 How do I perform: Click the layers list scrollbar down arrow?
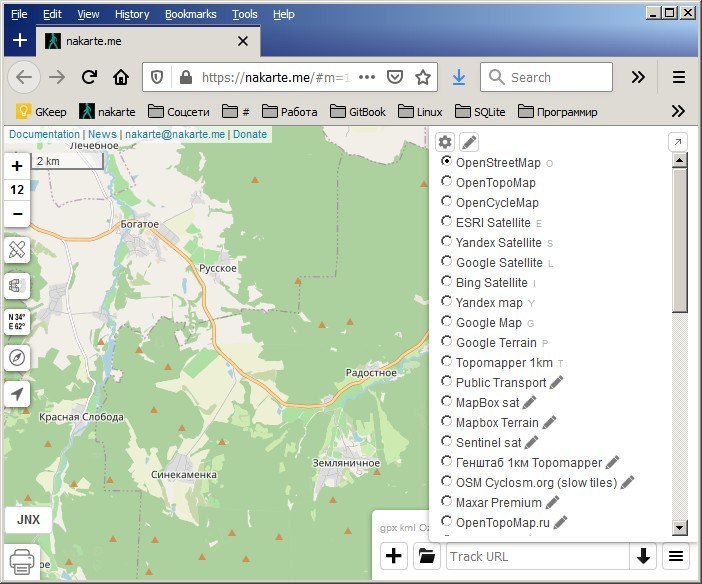[680, 528]
